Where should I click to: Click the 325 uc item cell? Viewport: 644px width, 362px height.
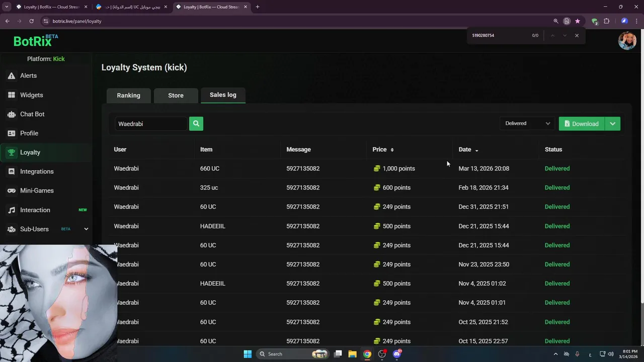(x=209, y=188)
